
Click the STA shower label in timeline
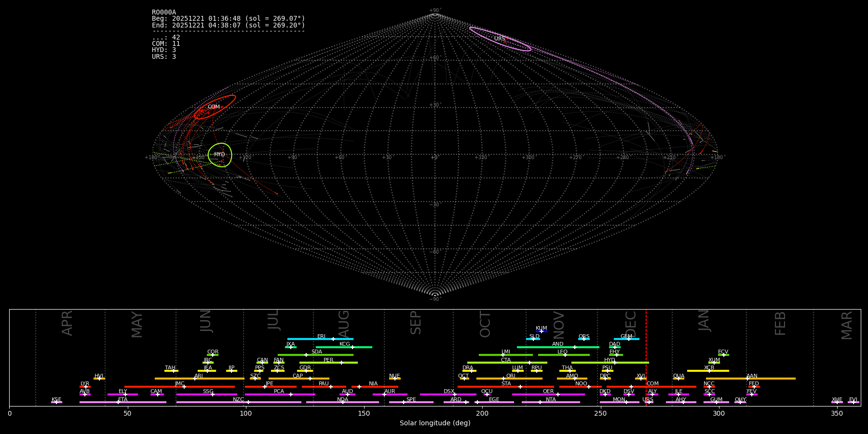506,384
